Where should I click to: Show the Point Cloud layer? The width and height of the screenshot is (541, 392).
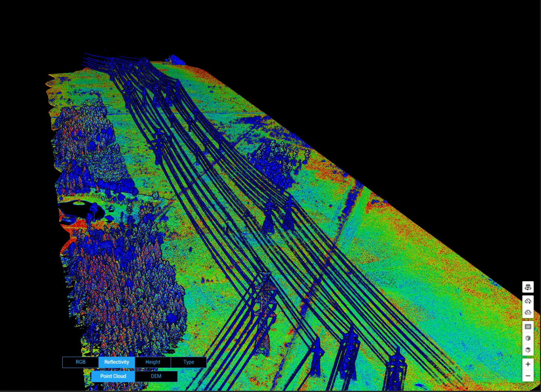pyautogui.click(x=113, y=376)
